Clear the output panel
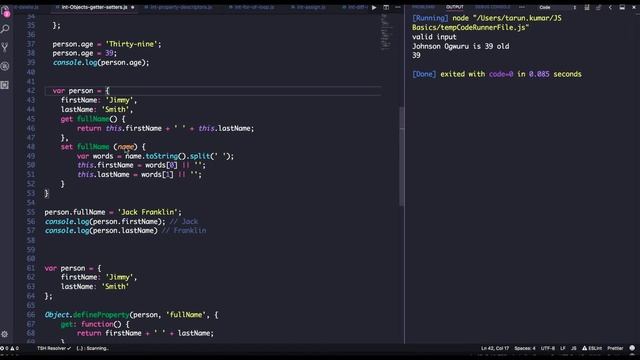 587,7
